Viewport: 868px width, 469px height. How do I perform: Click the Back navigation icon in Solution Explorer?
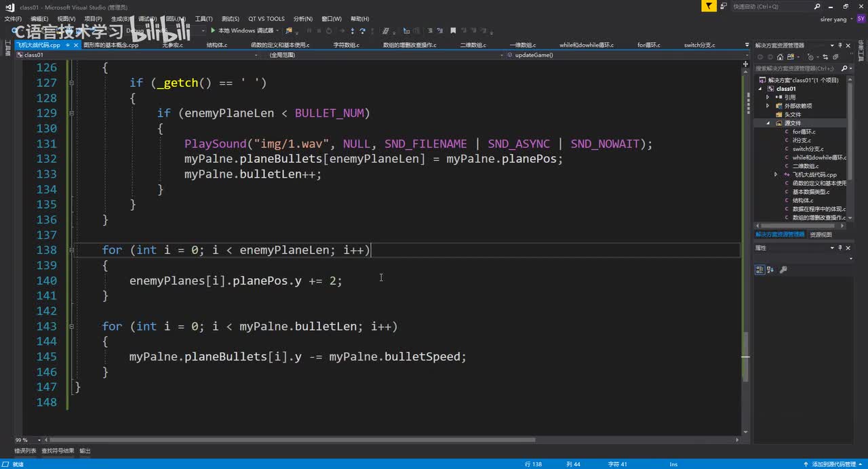click(760, 57)
